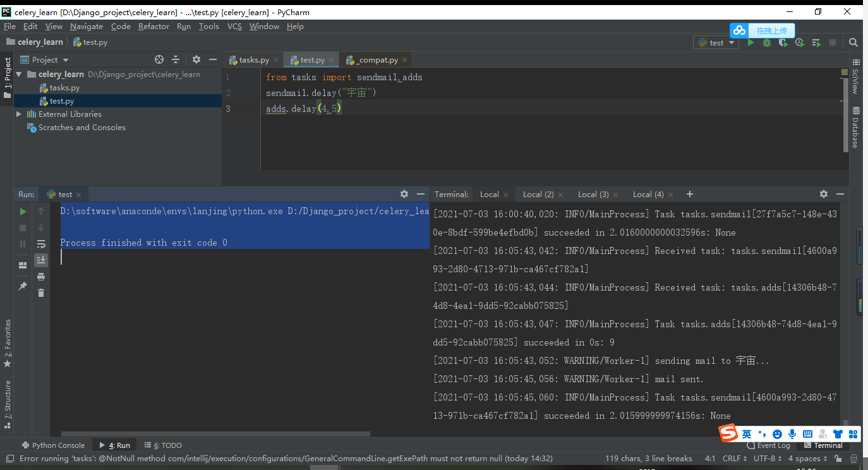Start debugging with the Debug icon

767,42
